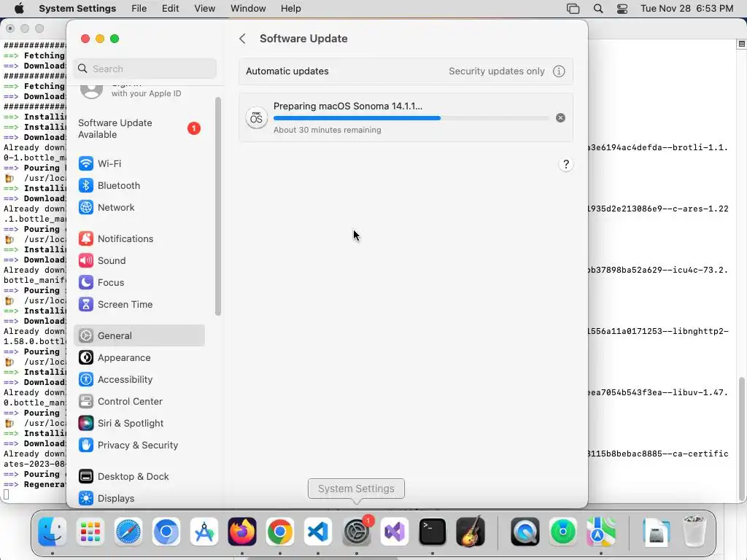Open Displays settings

click(139, 498)
